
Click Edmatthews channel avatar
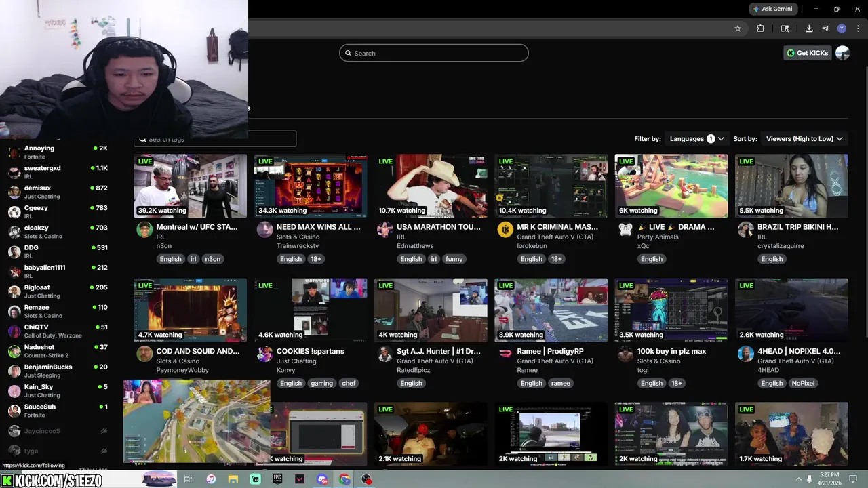(384, 229)
